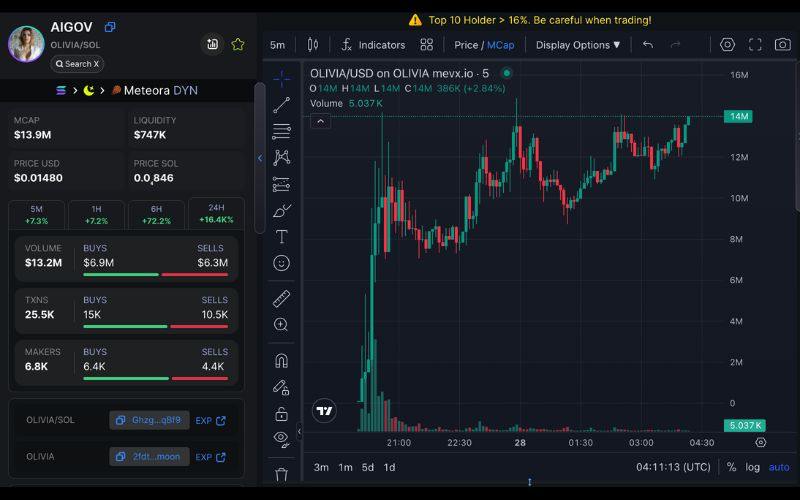Viewport: 800px width, 500px height.
Task: Select the brush drawing tool
Action: point(282,210)
